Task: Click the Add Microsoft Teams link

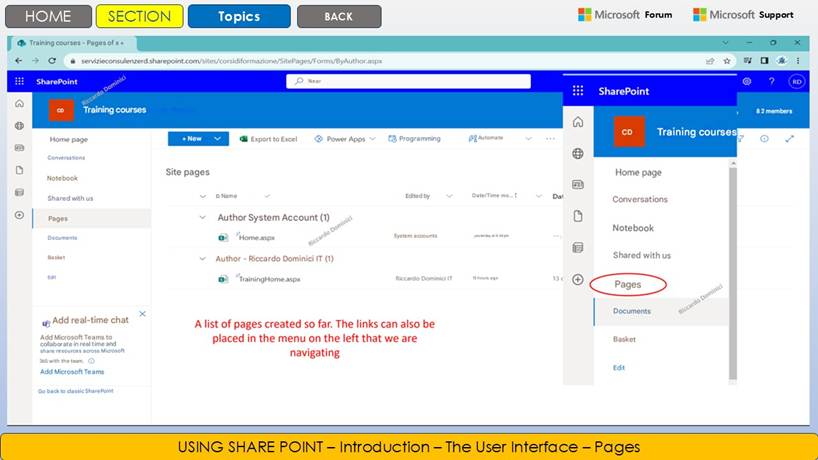Action: 72,372
